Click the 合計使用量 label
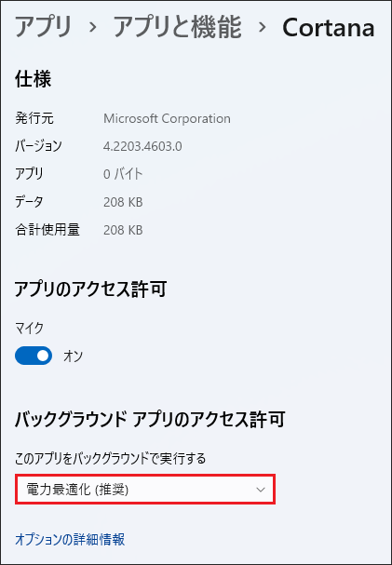The image size is (392, 565). click(x=47, y=230)
